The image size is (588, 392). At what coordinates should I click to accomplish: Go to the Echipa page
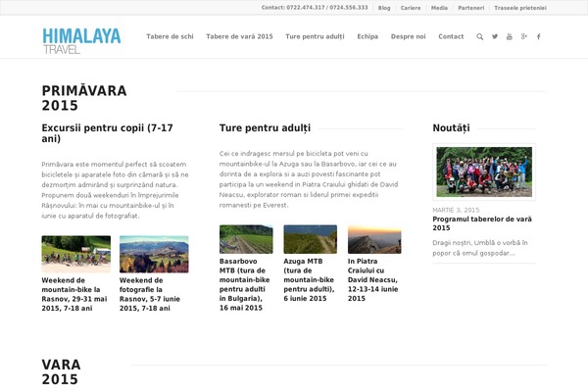coord(367,36)
